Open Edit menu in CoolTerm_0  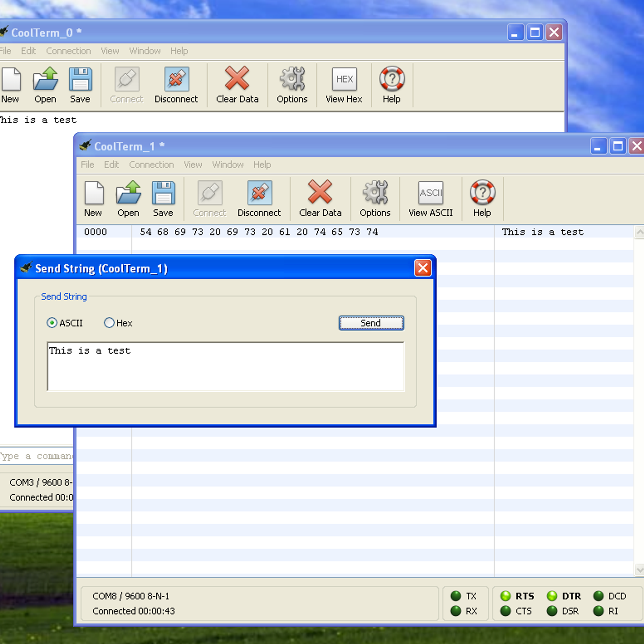tap(29, 51)
